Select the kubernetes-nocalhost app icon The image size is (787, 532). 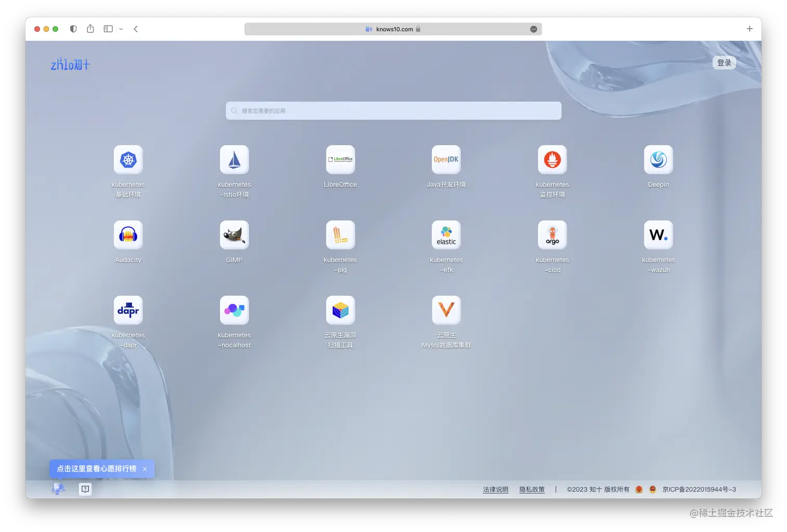point(234,310)
